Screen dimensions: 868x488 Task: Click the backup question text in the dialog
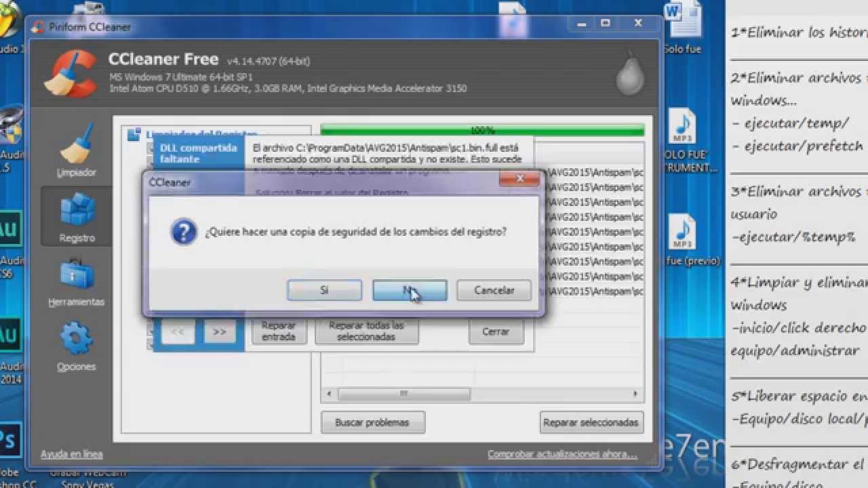point(356,231)
